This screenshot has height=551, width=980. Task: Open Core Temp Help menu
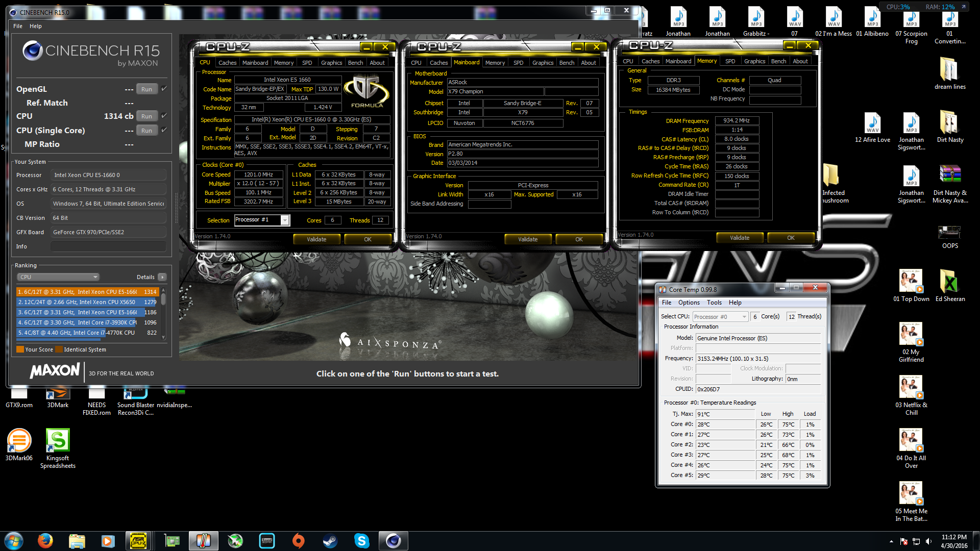coord(735,303)
